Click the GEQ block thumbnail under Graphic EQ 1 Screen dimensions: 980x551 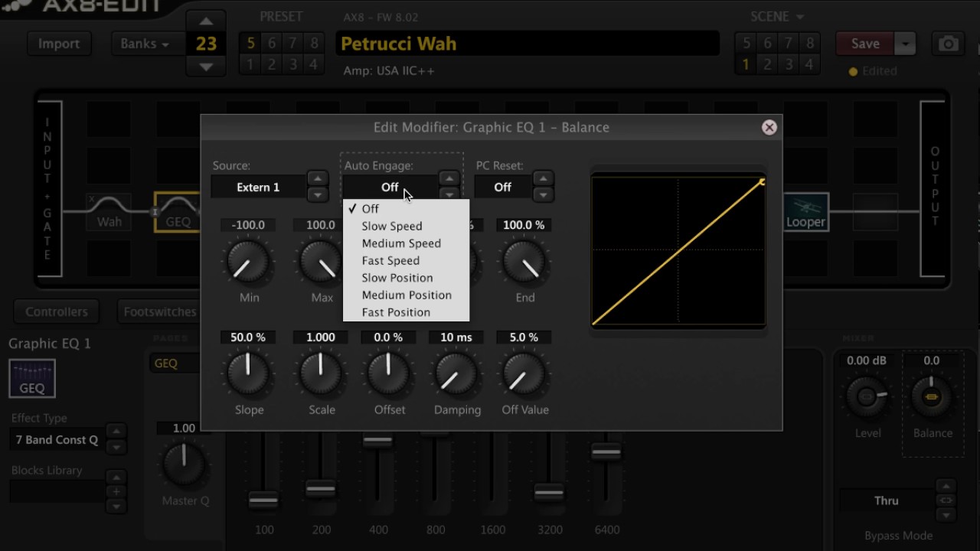tap(32, 379)
